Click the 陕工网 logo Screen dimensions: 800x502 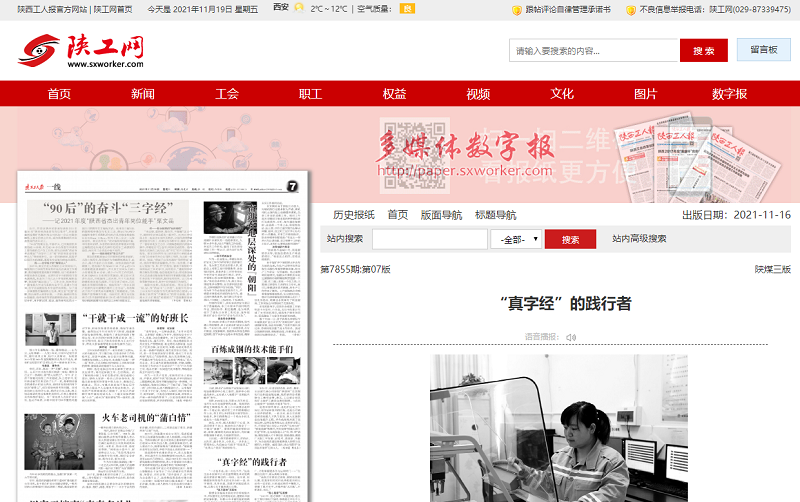[x=81, y=51]
